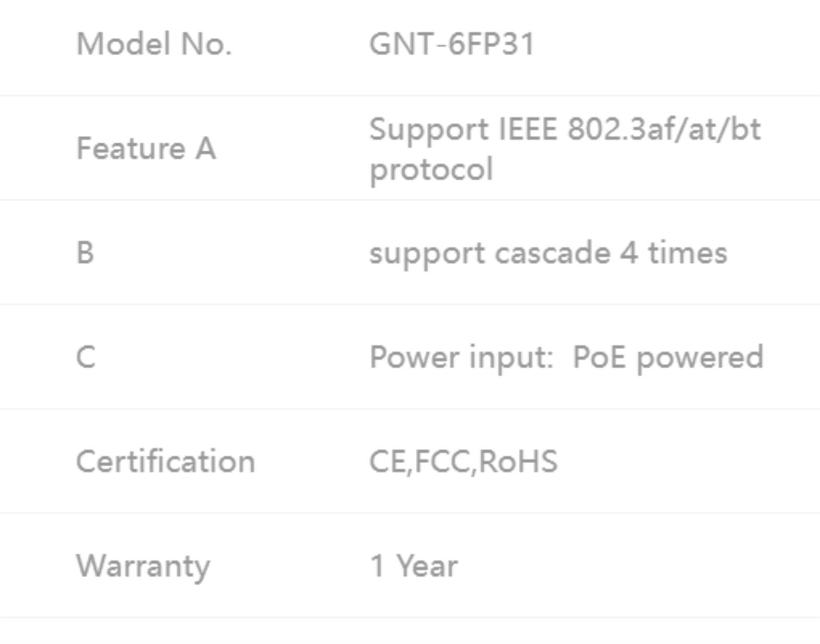Select the CE,FCC,RoHS certification value
Image resolution: width=820 pixels, height=644 pixels.
coord(463,461)
